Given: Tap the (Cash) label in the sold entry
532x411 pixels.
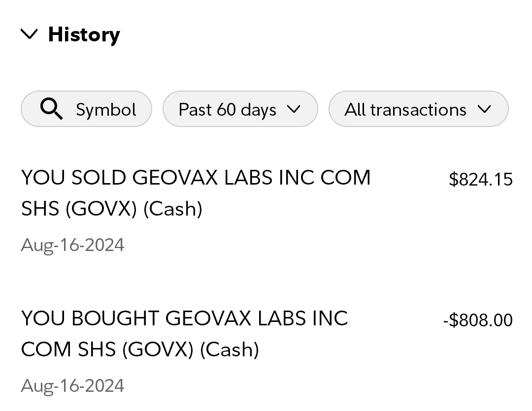Looking at the screenshot, I should tap(173, 209).
